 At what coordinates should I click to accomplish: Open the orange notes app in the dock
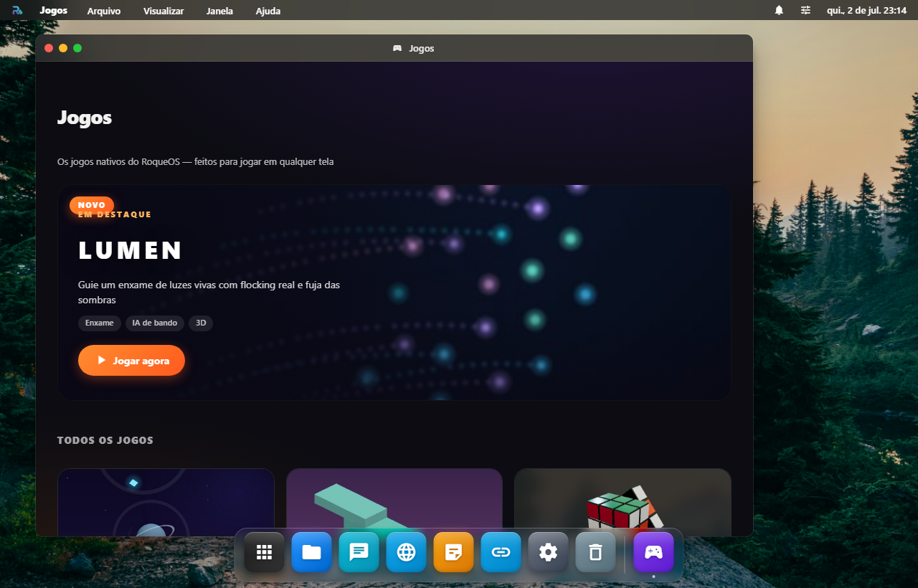[454, 552]
